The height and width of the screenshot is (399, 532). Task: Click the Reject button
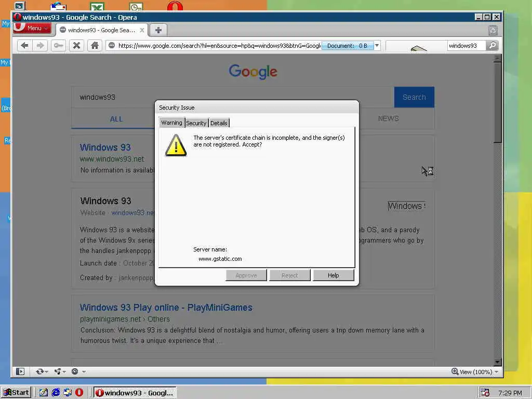pyautogui.click(x=289, y=275)
